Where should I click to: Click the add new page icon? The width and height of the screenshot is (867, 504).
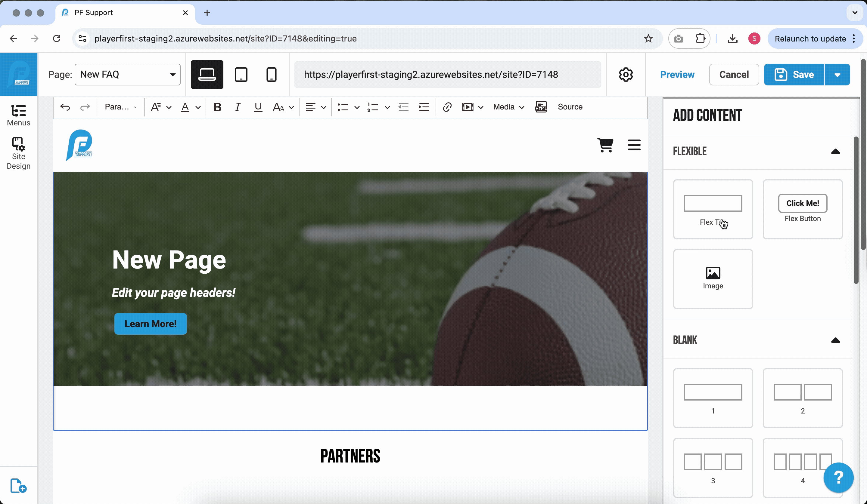pos(18,485)
